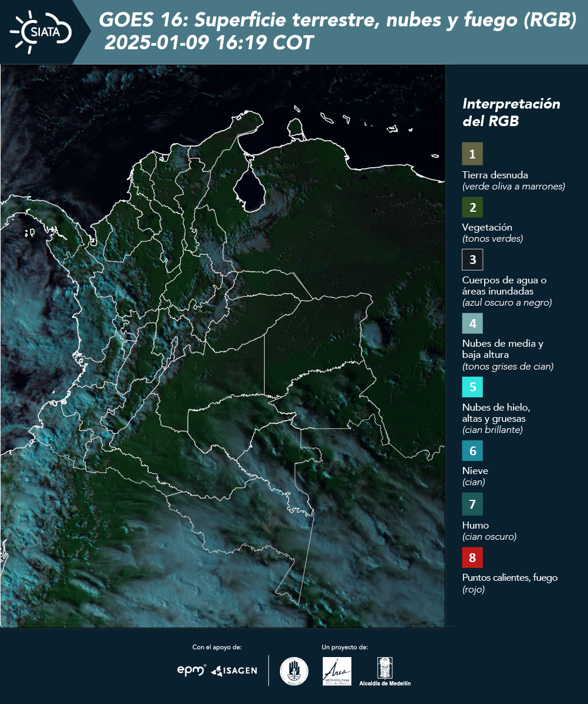
Task: Click the 'Con el apoyo de:' caption
Action: click(x=217, y=647)
